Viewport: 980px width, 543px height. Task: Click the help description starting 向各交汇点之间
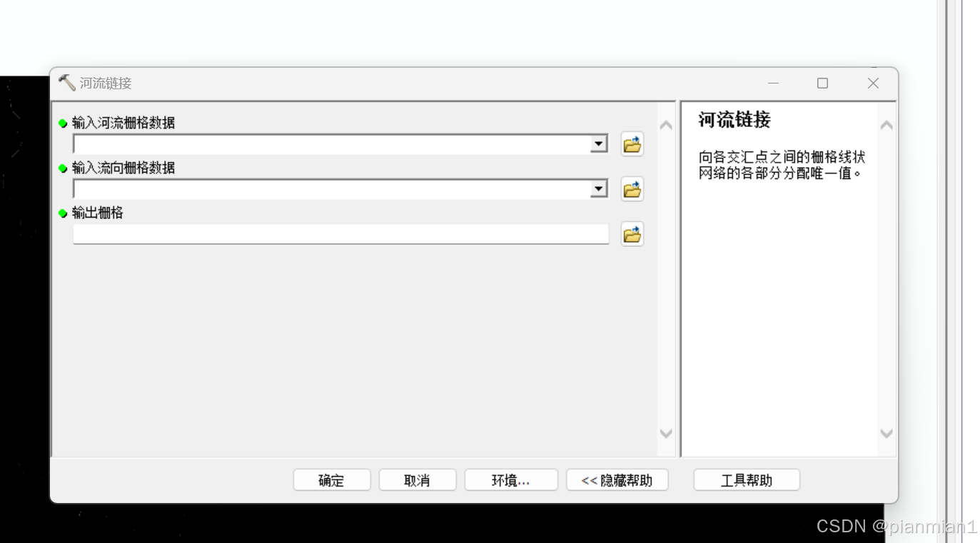[782, 165]
